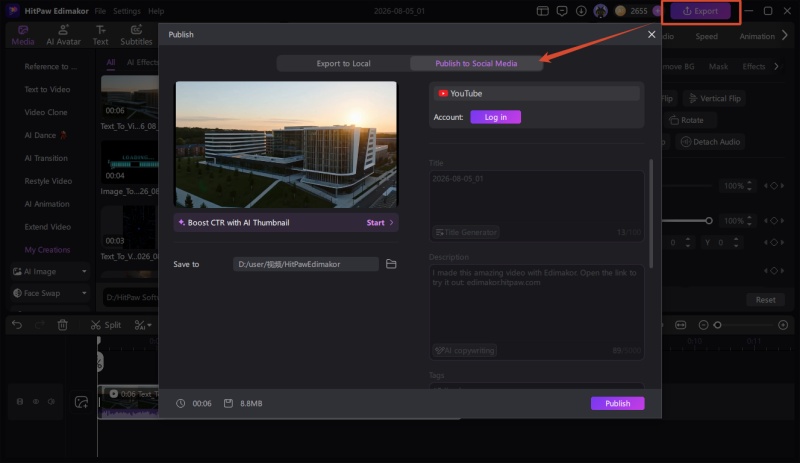
Task: Open the Help menu
Action: [x=156, y=11]
